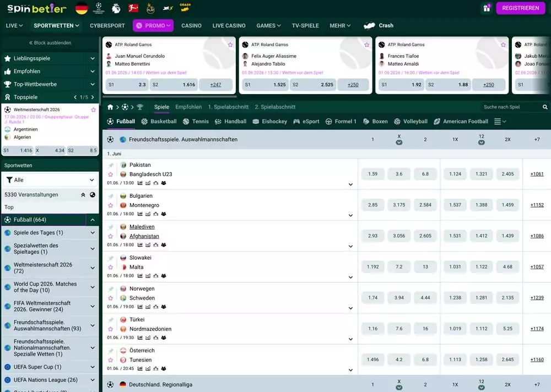Open the Champions League shortcut icon
The image size is (551, 392).
coord(99,8)
